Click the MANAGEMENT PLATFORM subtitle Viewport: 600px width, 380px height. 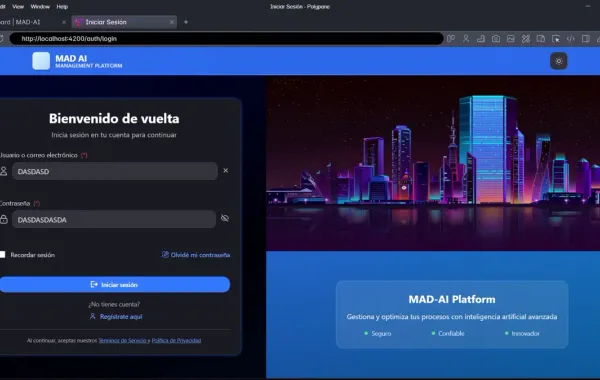pyautogui.click(x=89, y=66)
